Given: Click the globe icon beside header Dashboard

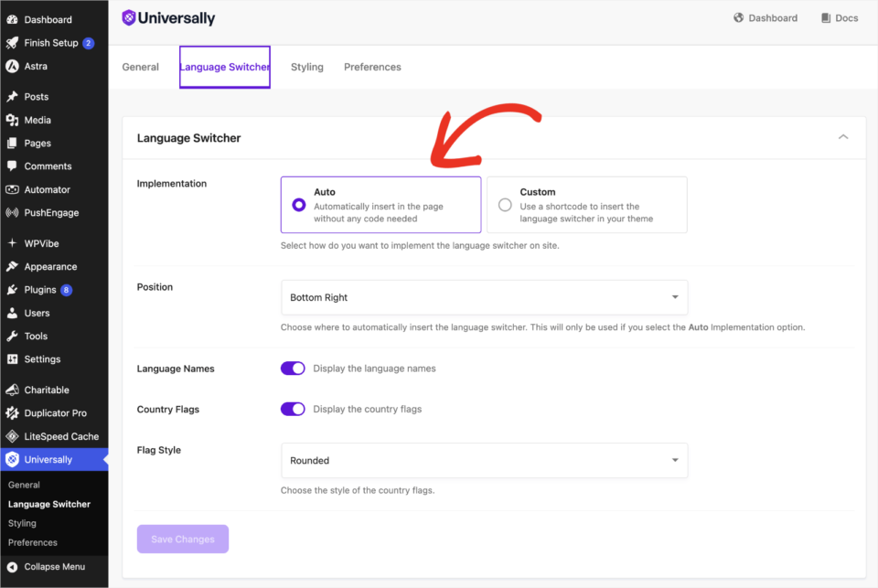Looking at the screenshot, I should (739, 18).
